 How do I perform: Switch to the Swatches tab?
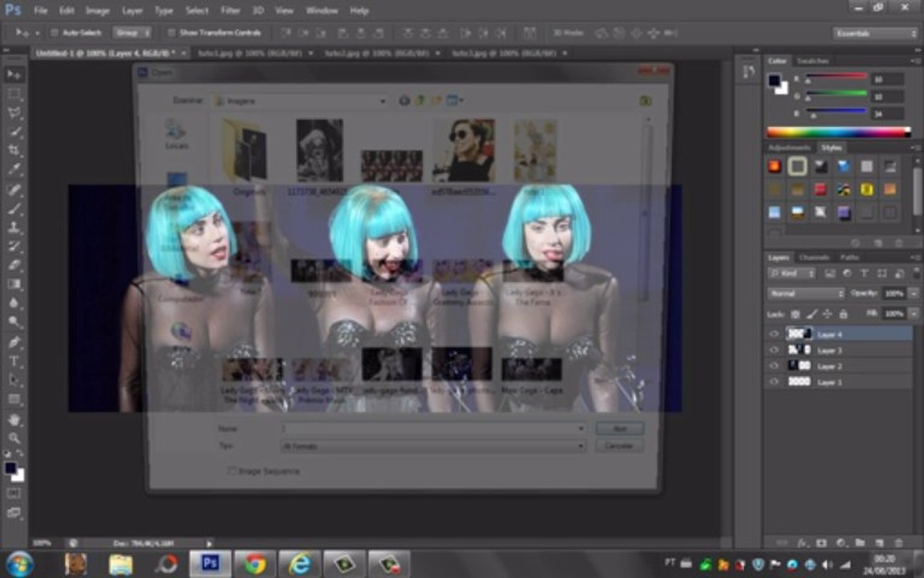pos(813,61)
